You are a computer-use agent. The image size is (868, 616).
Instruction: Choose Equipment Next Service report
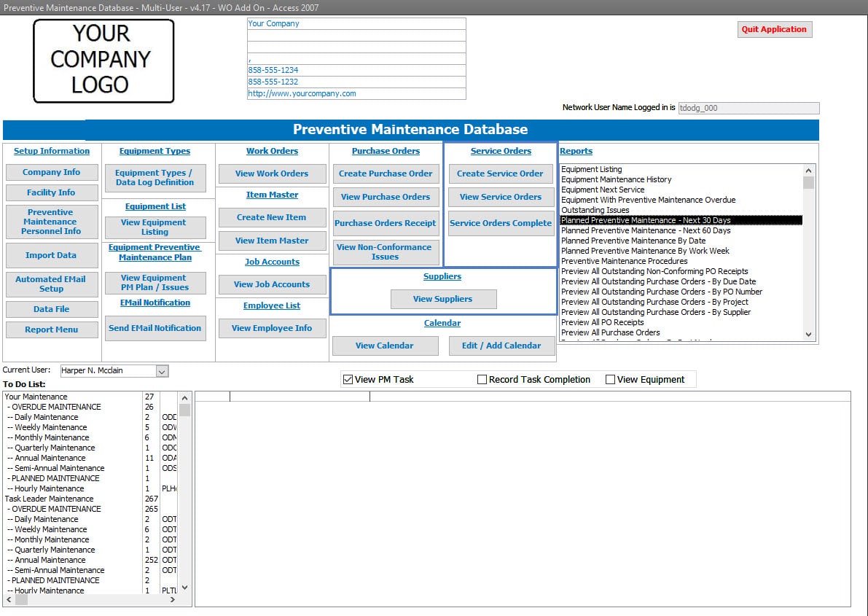[x=681, y=190]
